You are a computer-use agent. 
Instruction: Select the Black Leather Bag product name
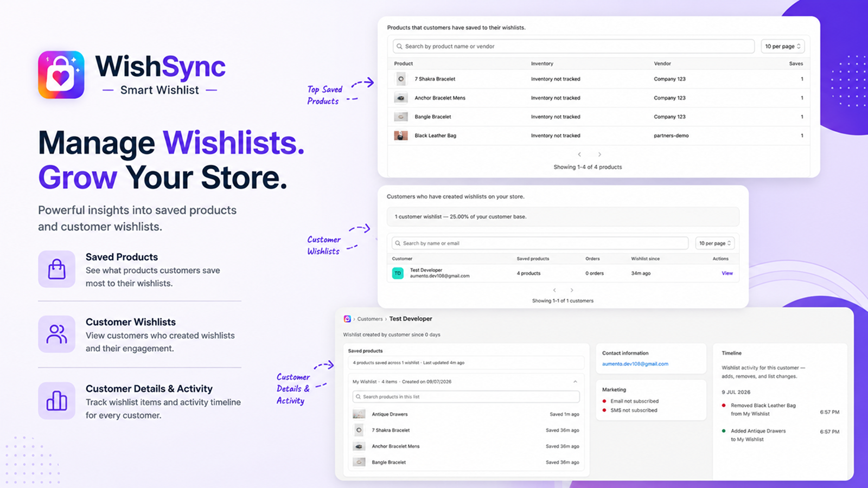click(x=436, y=136)
